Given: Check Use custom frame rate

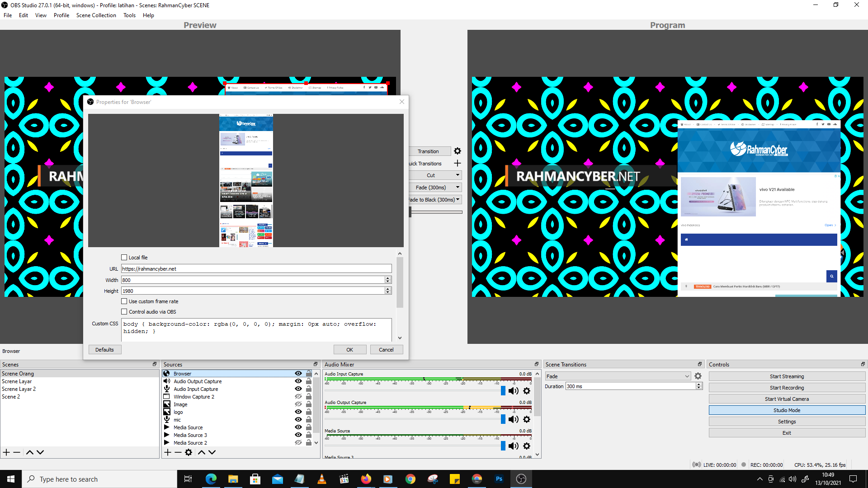Looking at the screenshot, I should pyautogui.click(x=124, y=301).
